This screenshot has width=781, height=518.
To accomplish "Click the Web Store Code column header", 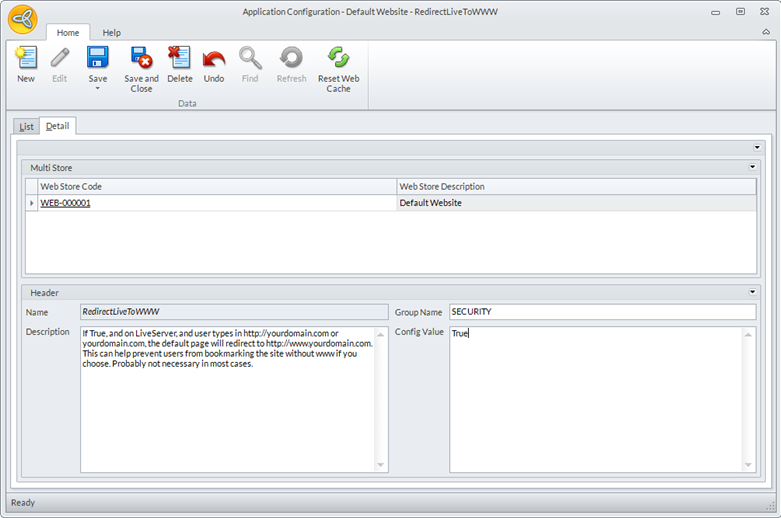I will coord(215,186).
